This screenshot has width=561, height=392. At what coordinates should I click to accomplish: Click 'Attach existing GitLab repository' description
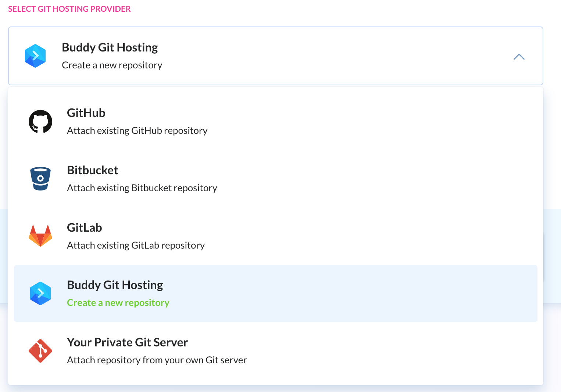136,245
